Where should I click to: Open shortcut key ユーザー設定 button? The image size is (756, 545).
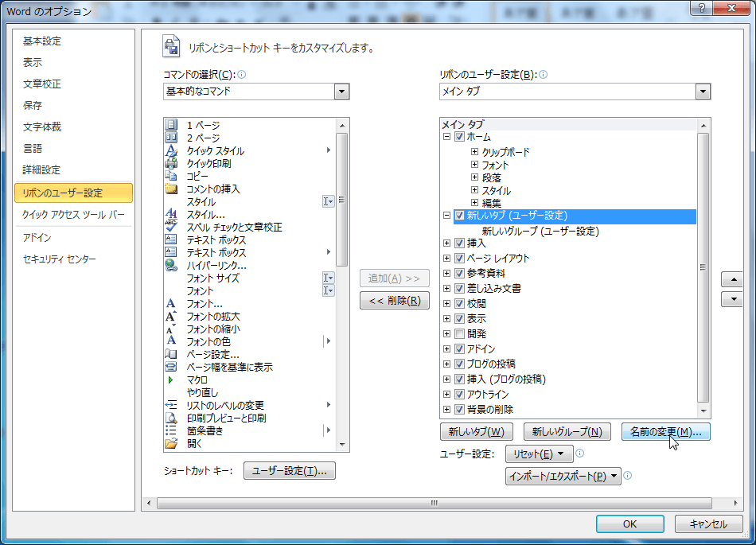pyautogui.click(x=290, y=471)
